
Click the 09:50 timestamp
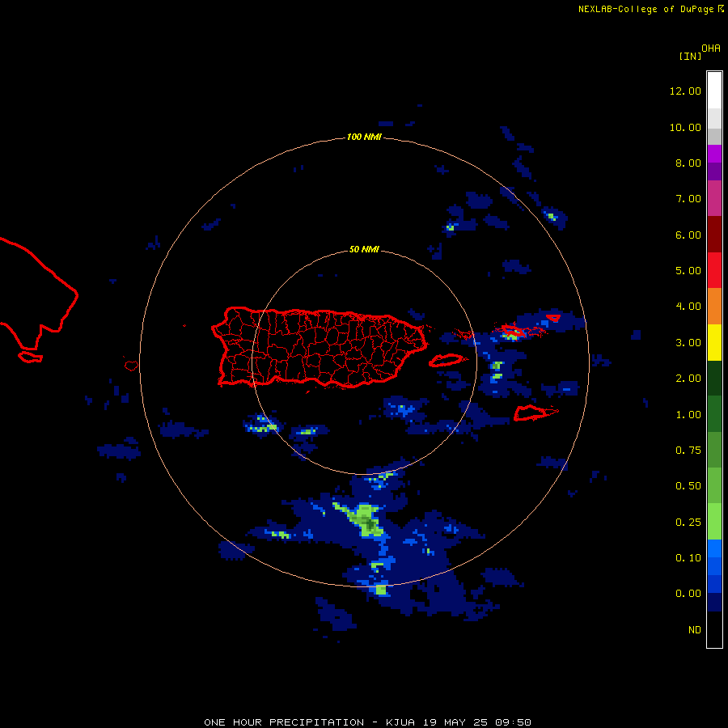coord(513,722)
